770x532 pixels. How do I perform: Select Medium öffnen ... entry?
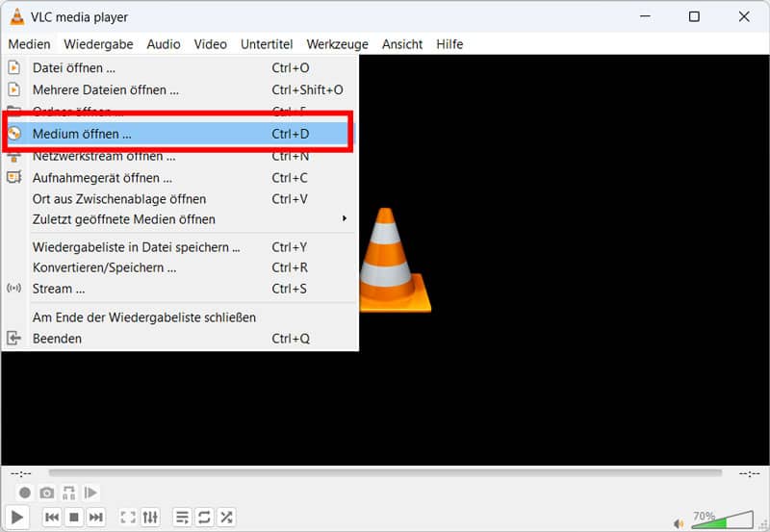point(180,134)
